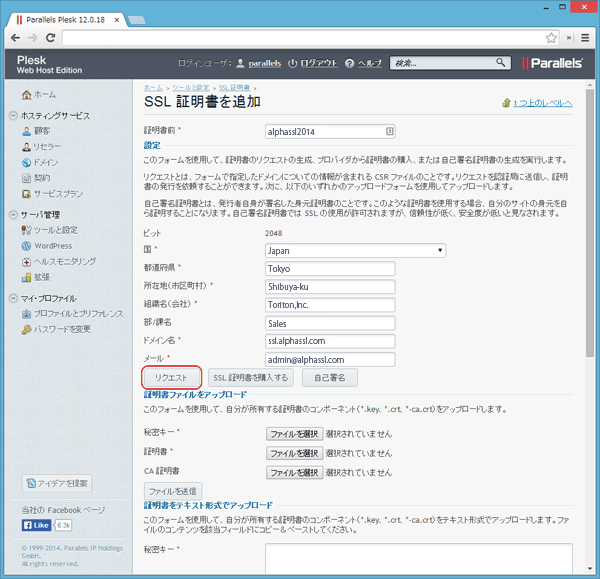The height and width of the screenshot is (579, 600).
Task: Collapse the サーバ管理 sidebar section
Action: tap(13, 214)
